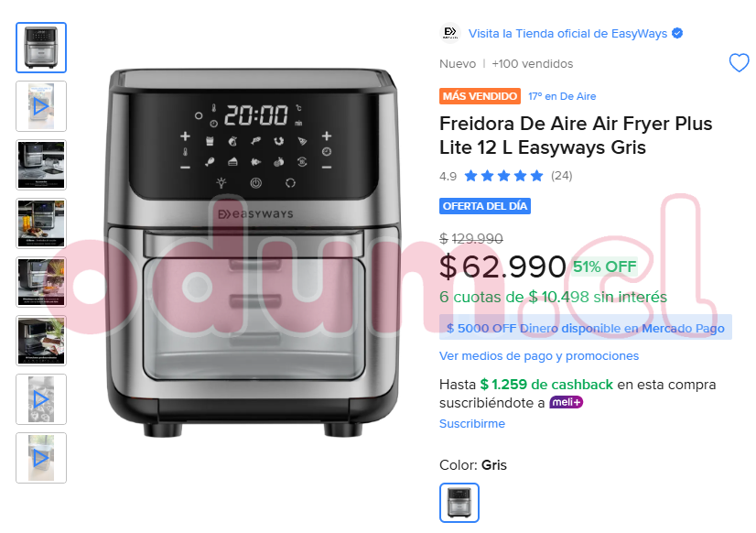Image resolution: width=756 pixels, height=533 pixels.
Task: Play the last video thumbnail in the gallery
Action: pos(41,458)
